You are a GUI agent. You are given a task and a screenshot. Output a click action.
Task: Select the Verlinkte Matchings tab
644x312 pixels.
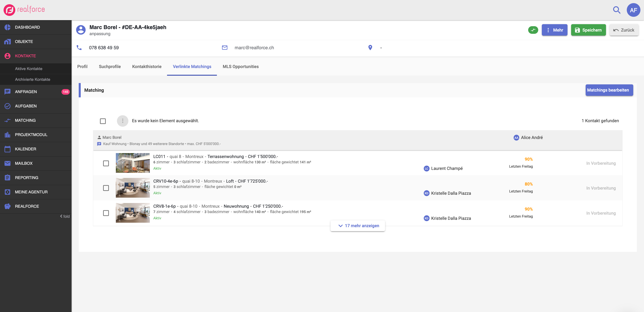pyautogui.click(x=192, y=66)
